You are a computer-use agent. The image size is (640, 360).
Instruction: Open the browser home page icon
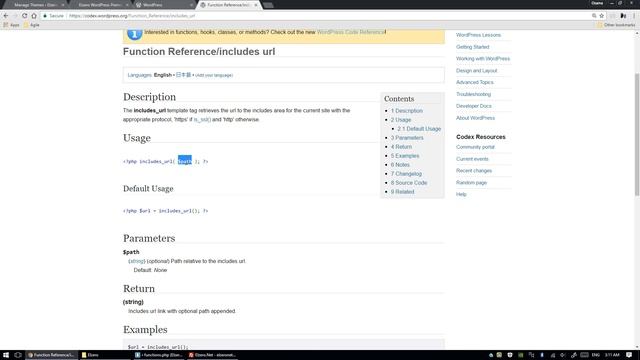click(34, 16)
